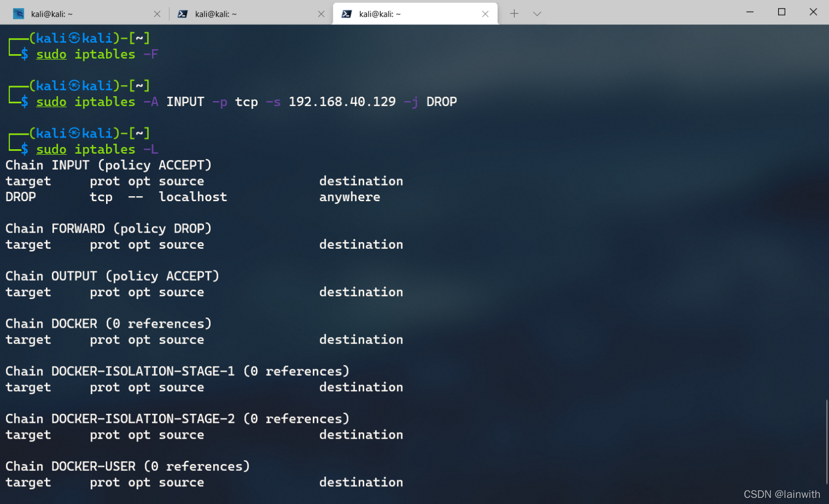Screen dimensions: 829x504
Task: Expand the new tab profile dropdown
Action: tap(537, 14)
